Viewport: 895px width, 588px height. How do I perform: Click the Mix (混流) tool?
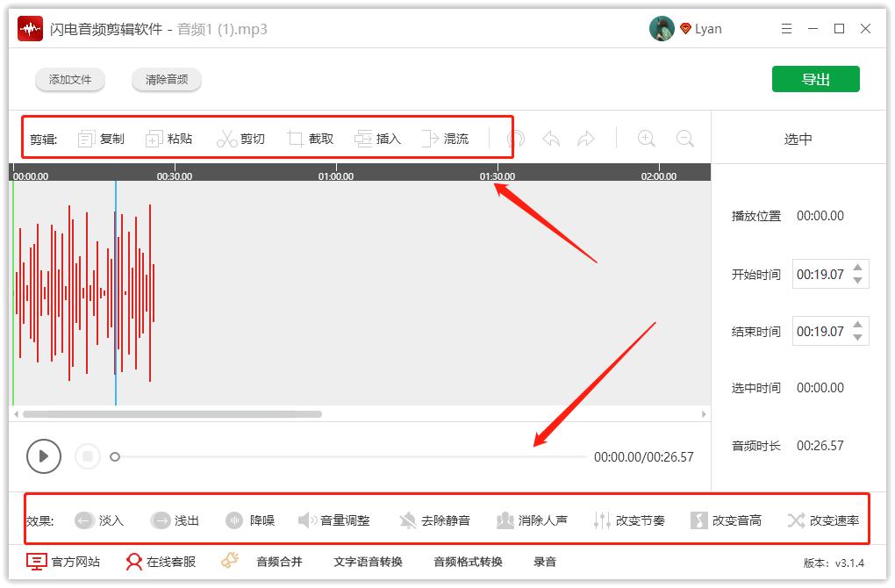tap(445, 139)
